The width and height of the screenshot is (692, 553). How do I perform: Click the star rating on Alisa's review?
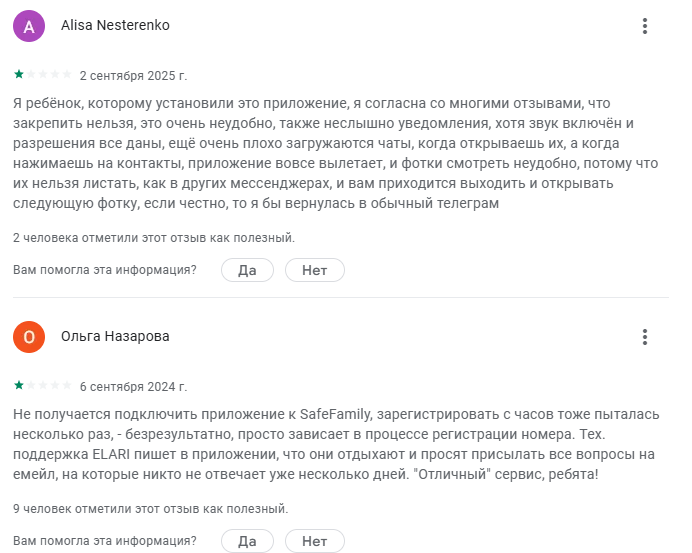pyautogui.click(x=42, y=75)
